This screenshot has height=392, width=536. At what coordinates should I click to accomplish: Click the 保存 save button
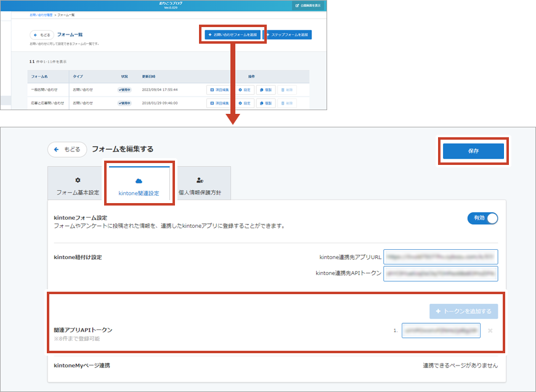pyautogui.click(x=473, y=151)
